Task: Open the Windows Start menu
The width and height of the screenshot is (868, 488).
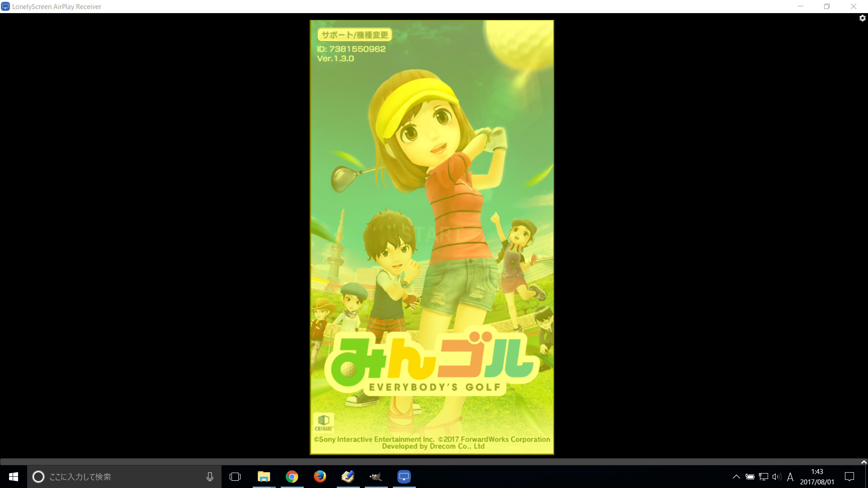Action: tap(14, 477)
